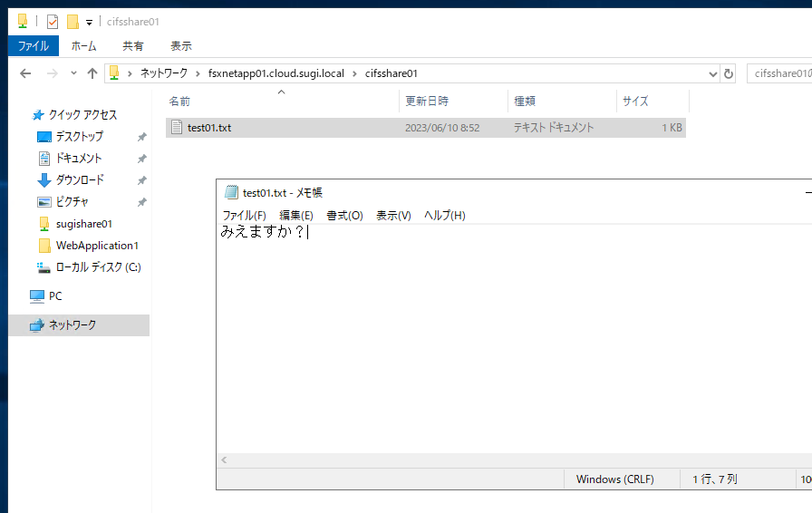Open Notepad ファイル(F) menu
This screenshot has width=812, height=513.
click(x=244, y=216)
